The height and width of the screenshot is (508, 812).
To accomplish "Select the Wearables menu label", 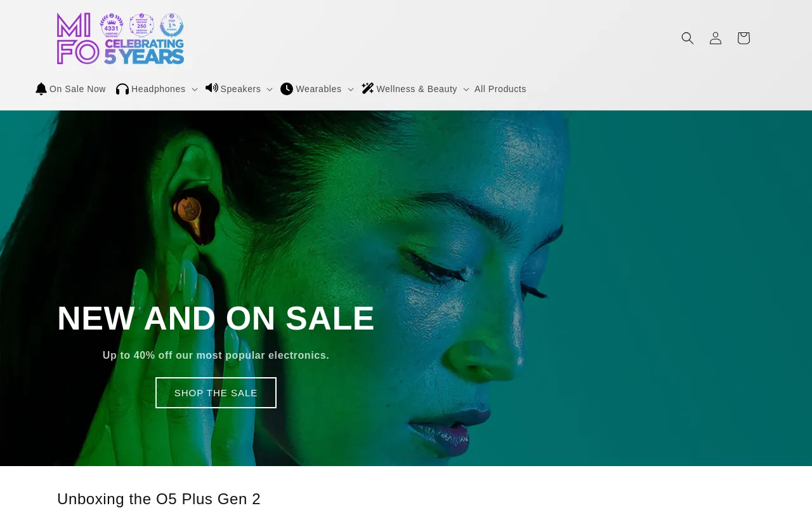I will 318,89.
